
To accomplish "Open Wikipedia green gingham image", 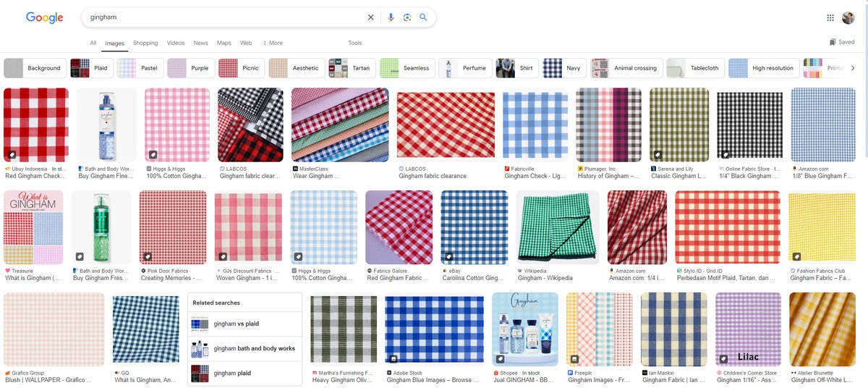I will coord(557,227).
